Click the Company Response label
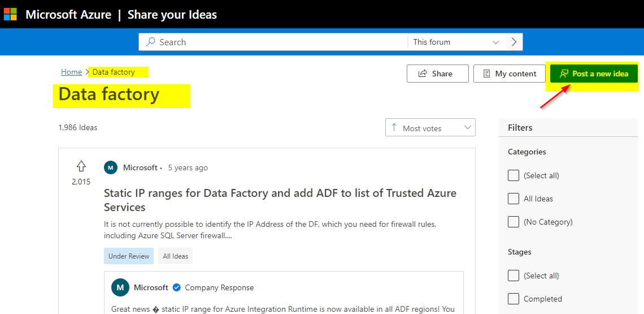This screenshot has width=644, height=314. tap(219, 287)
